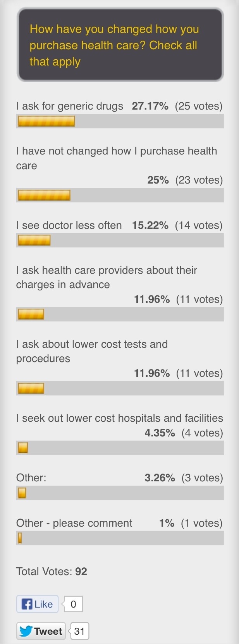The width and height of the screenshot is (239, 644).
Task: Click the 'I ask for generic drugs' label
Action: coord(70,106)
